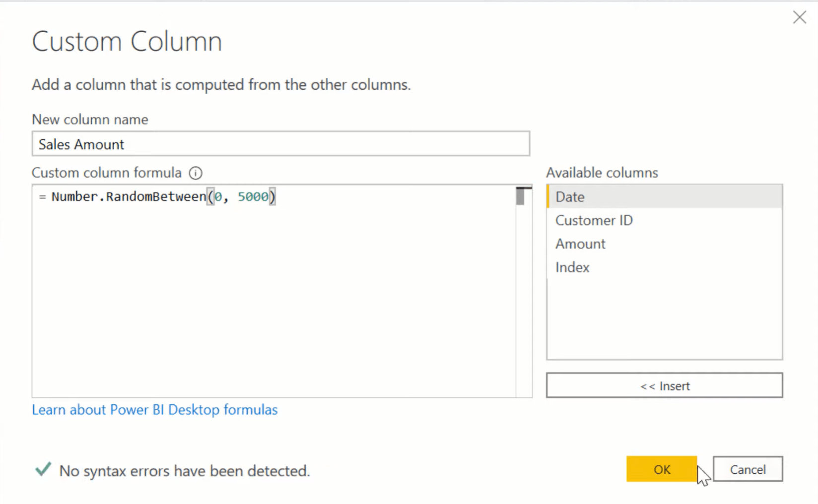Confirm with the OK button
818x504 pixels.
(662, 469)
